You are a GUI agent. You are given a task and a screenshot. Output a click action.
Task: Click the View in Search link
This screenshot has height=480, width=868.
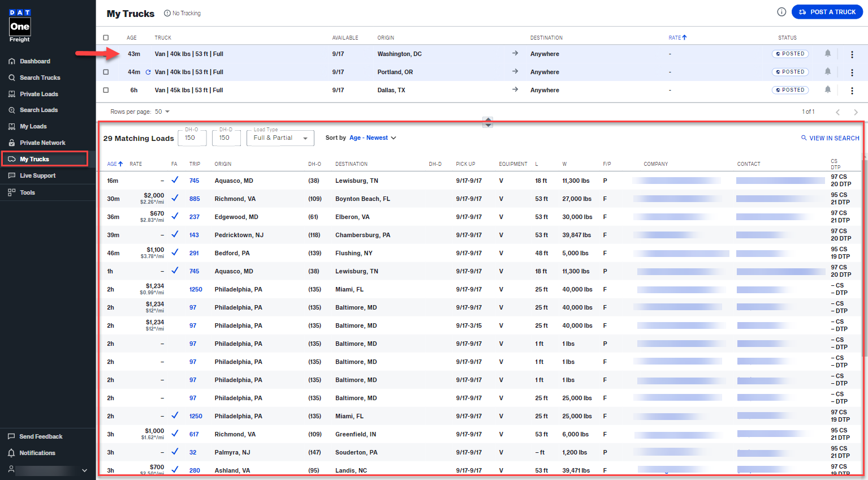(830, 138)
